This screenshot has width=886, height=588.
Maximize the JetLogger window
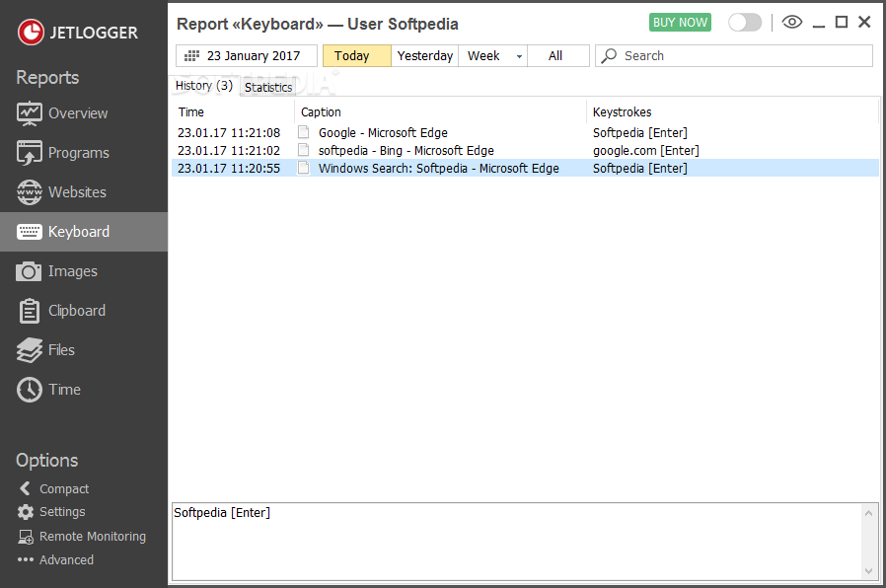[x=842, y=22]
